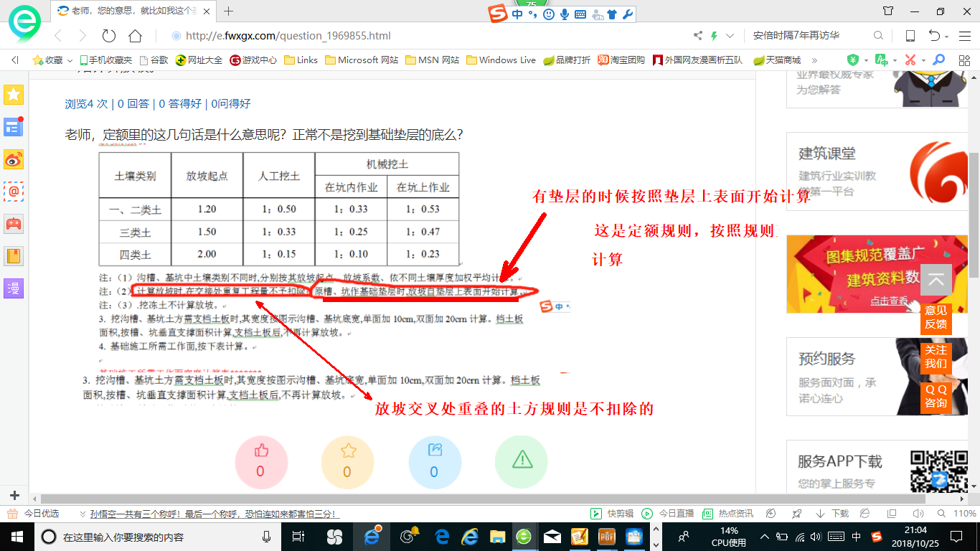Open the 手机收藏夹 bookmark
This screenshot has height=551, width=980.
point(106,60)
